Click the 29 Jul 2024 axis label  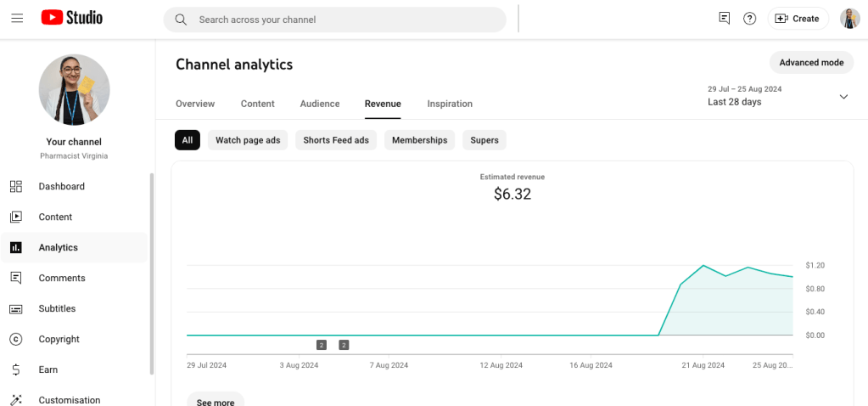(206, 365)
